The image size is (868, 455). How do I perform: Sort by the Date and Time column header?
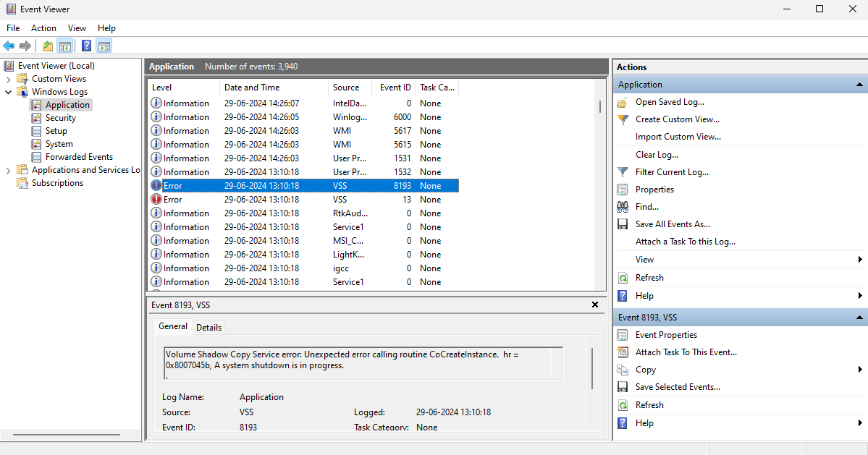point(274,88)
